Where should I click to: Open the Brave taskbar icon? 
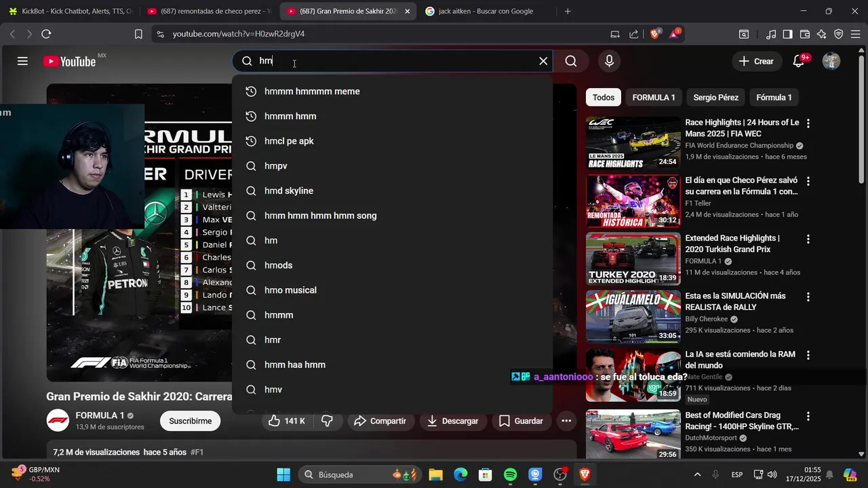tap(585, 474)
